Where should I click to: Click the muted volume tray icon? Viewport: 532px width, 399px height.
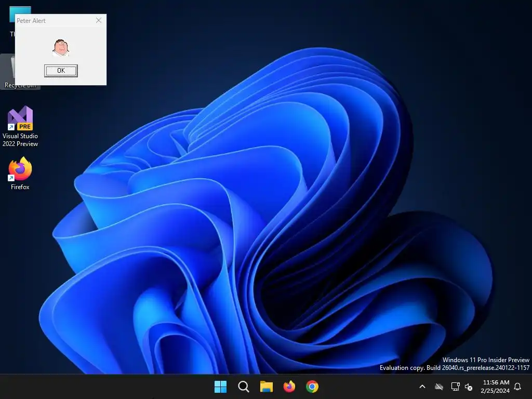point(469,387)
